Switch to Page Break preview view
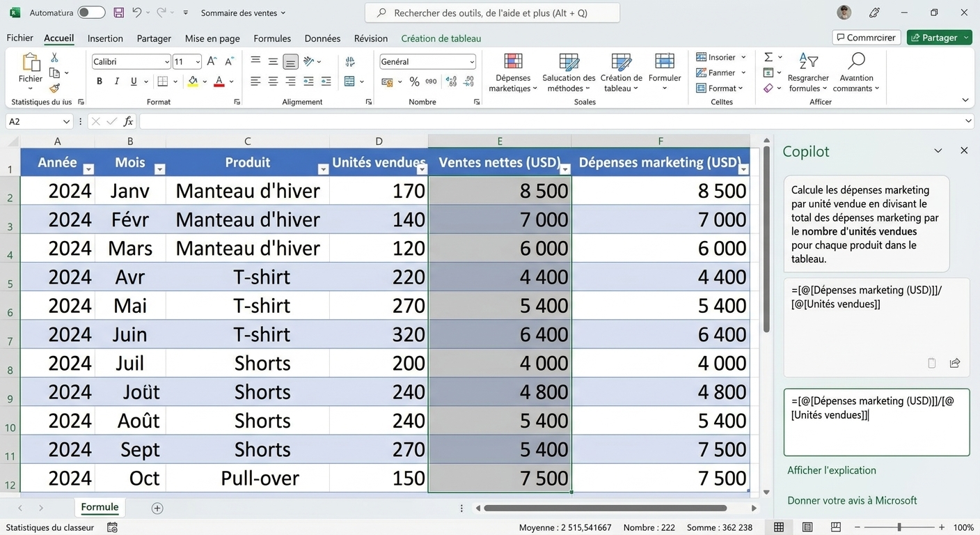Viewport: 980px width, 535px height. [x=836, y=527]
